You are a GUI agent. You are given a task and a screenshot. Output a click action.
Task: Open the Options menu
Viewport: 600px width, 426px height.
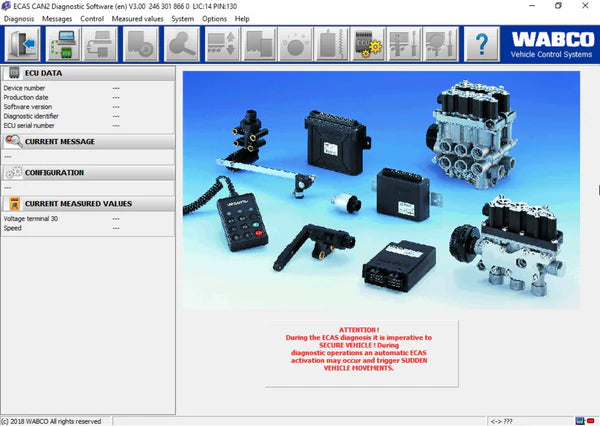(214, 19)
